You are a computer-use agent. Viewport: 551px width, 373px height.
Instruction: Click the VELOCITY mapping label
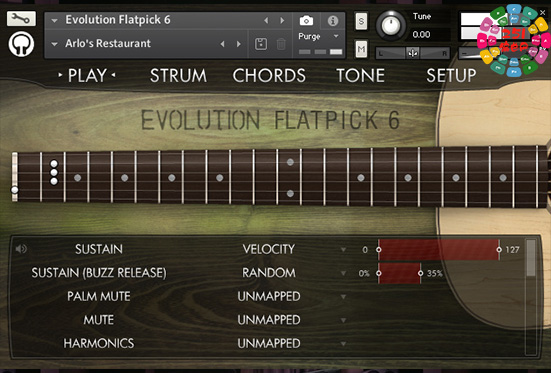click(x=269, y=249)
